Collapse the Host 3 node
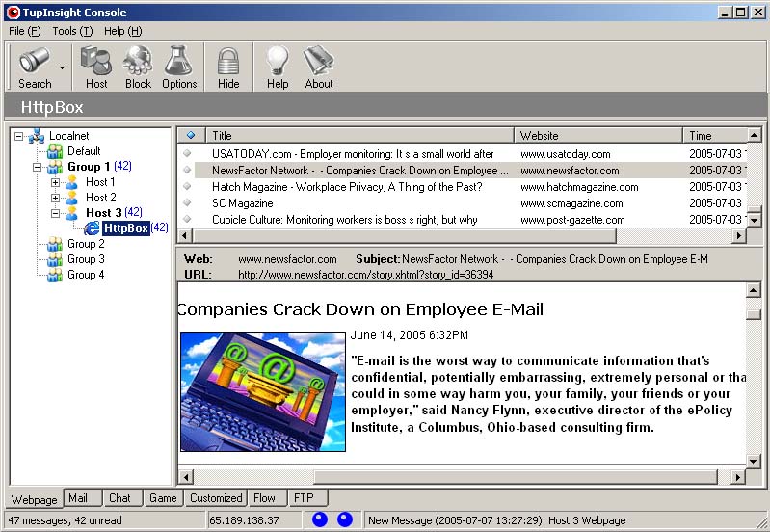 point(56,213)
